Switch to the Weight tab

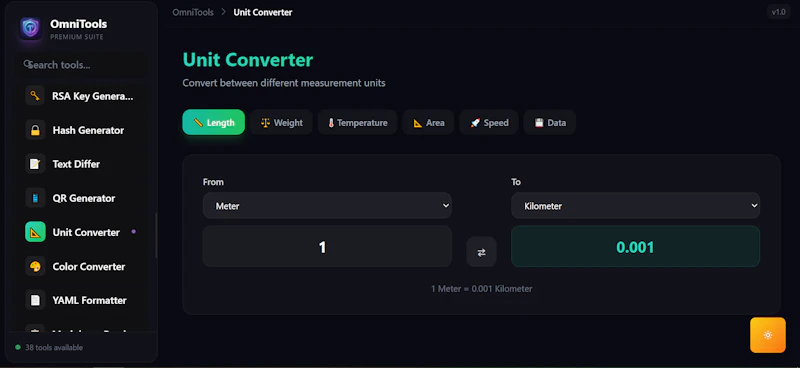click(282, 122)
